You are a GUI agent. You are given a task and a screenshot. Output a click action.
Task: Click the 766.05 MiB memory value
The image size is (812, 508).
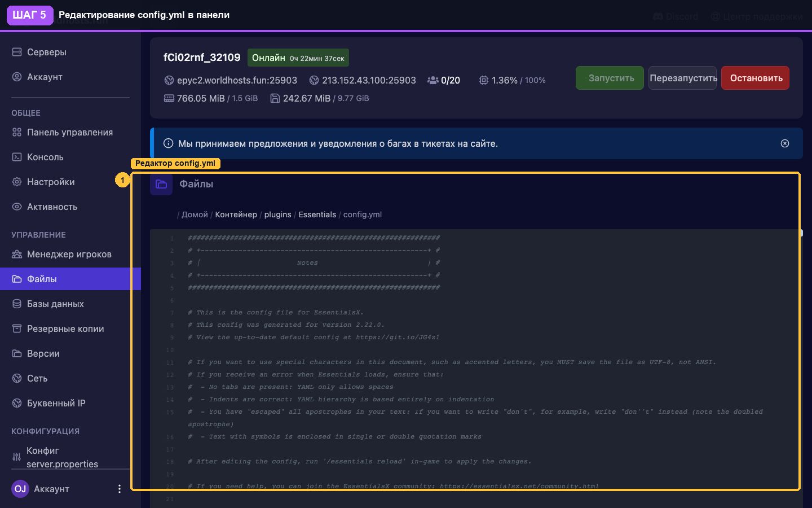(201, 98)
